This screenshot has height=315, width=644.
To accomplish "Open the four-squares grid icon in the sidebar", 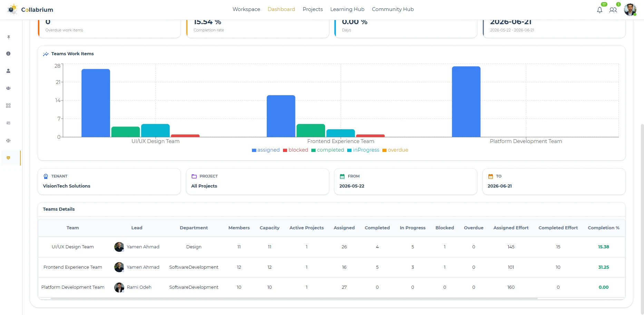I will click(x=8, y=106).
